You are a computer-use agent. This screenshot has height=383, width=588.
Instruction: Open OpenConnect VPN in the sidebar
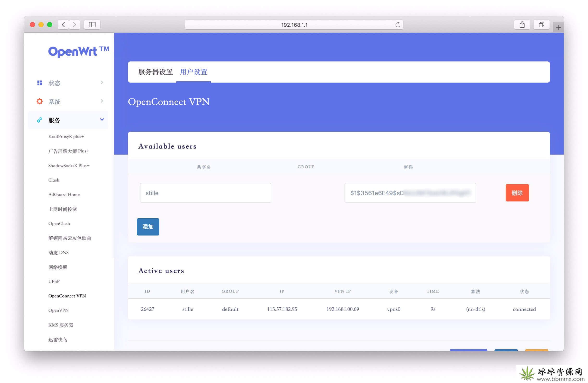[67, 296]
